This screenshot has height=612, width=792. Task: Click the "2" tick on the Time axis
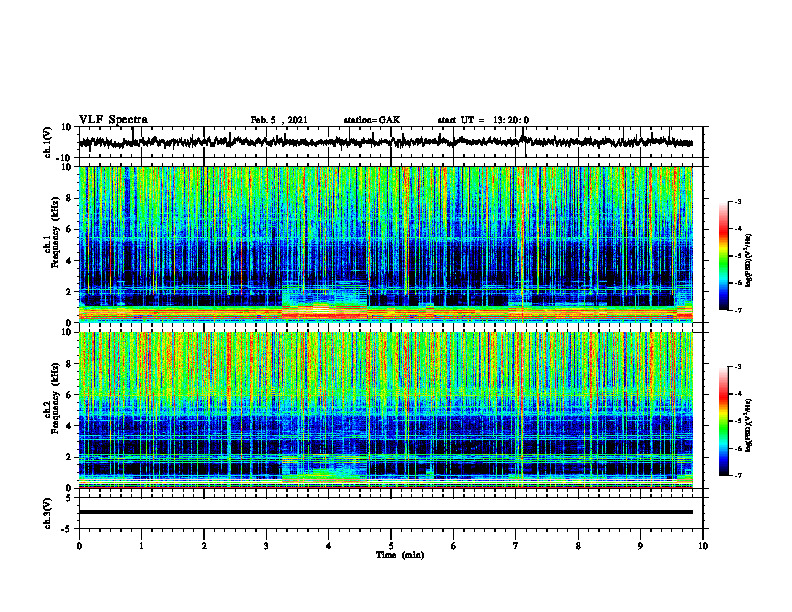coord(204,546)
